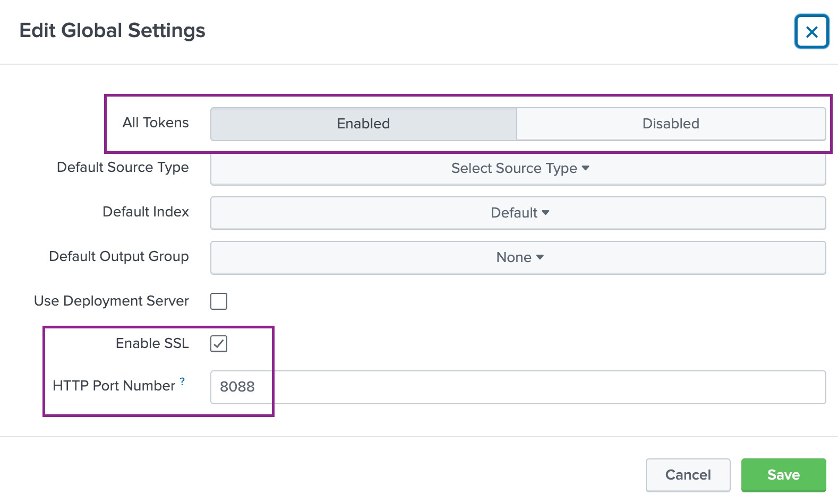Click the 'HTTP Port Number' label
Screen dimensions: 838x504
114,386
